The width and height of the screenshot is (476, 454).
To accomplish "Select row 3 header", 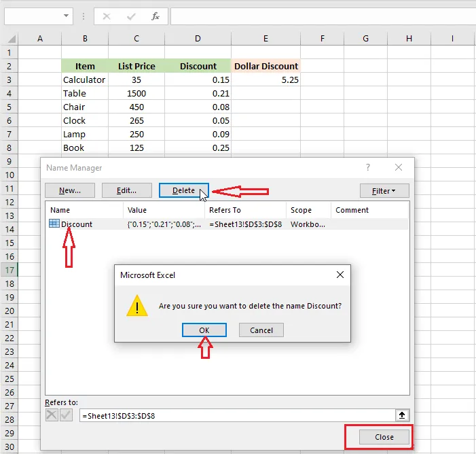I will [x=10, y=80].
